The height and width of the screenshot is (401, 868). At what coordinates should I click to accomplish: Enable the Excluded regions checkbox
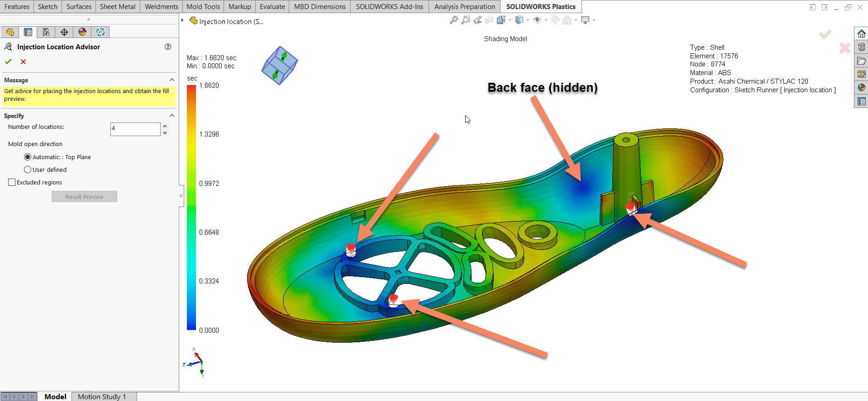(12, 182)
